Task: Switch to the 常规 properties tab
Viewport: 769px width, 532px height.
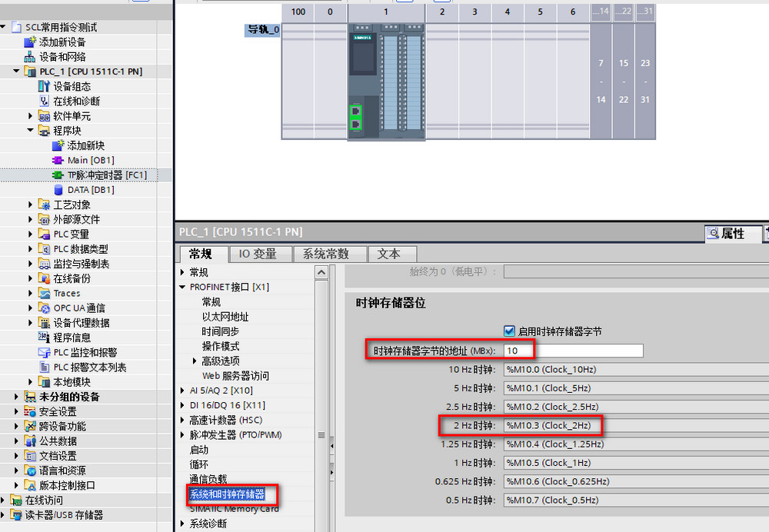Action: (202, 254)
